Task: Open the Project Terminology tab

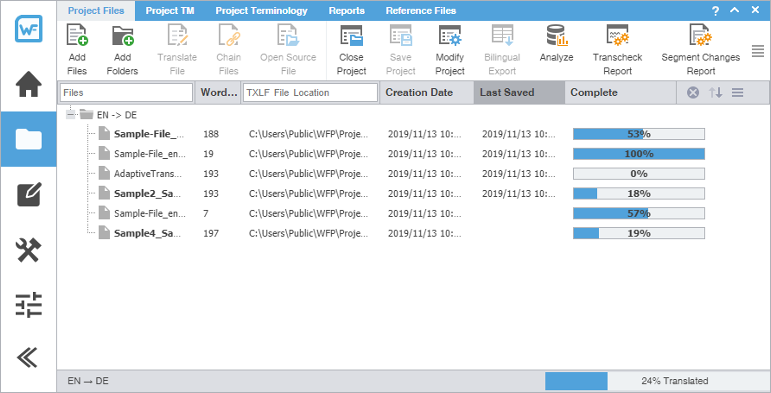Action: tap(261, 10)
